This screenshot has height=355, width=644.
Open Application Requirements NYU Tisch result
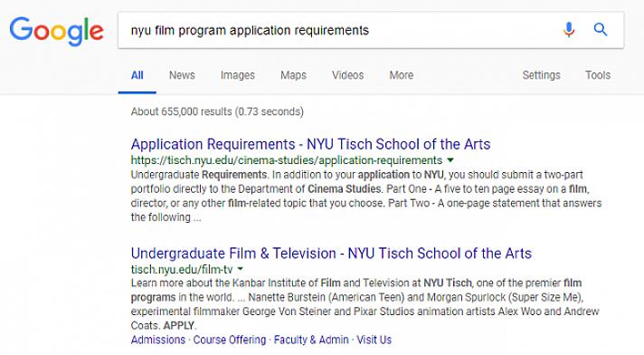[310, 144]
